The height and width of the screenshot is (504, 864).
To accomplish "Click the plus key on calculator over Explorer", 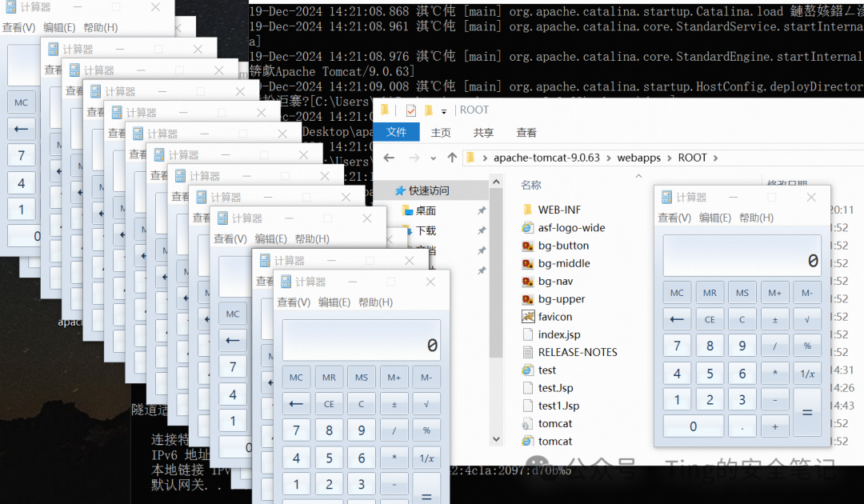I will click(x=774, y=426).
